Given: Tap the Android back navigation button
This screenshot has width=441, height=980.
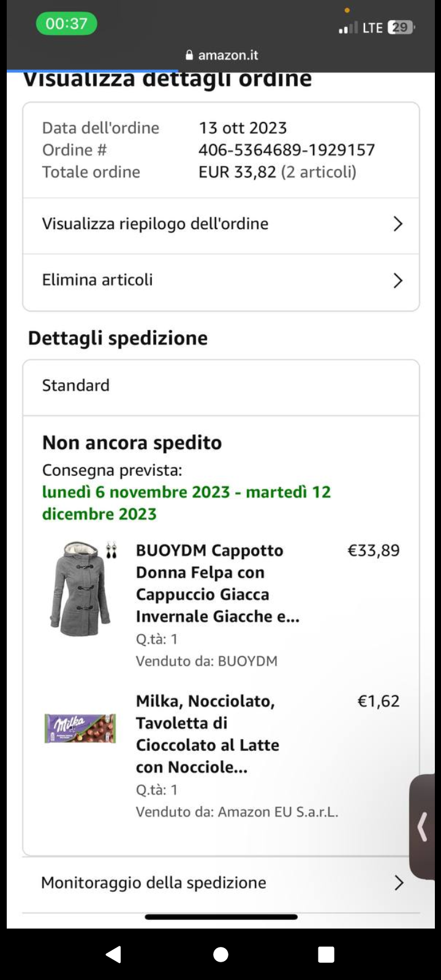Looking at the screenshot, I should point(113,954).
